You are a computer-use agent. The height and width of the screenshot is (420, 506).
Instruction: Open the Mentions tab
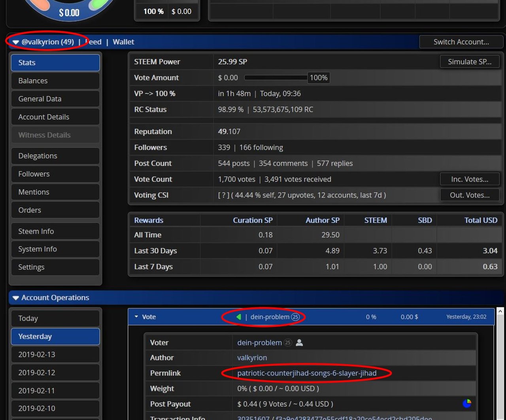pos(55,192)
